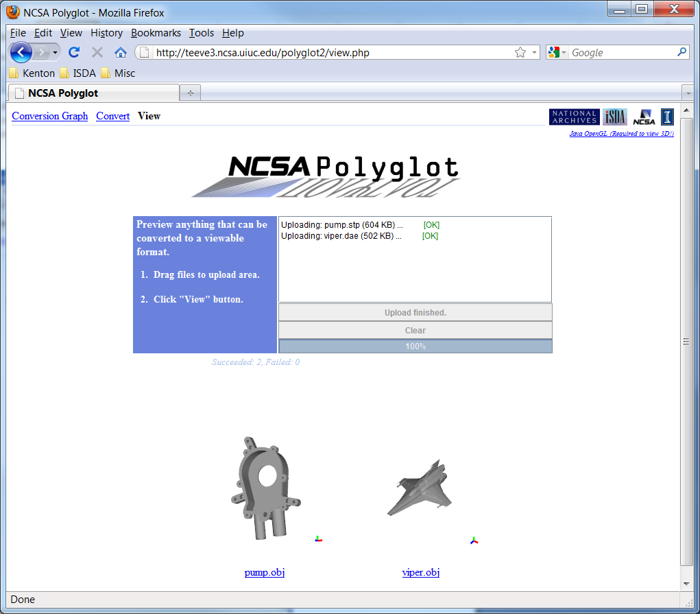Open the View menu in the menu bar
Image resolution: width=700 pixels, height=614 pixels.
coord(71,33)
